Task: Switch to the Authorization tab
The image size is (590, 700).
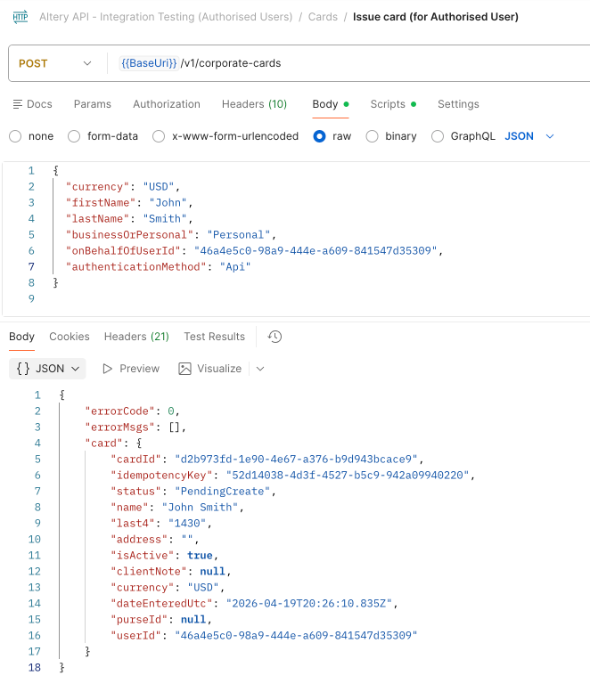Action: pyautogui.click(x=167, y=104)
